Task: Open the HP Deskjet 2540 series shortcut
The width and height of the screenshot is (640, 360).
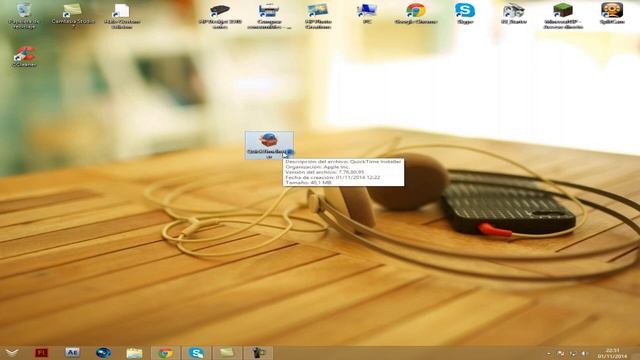Action: [x=220, y=15]
